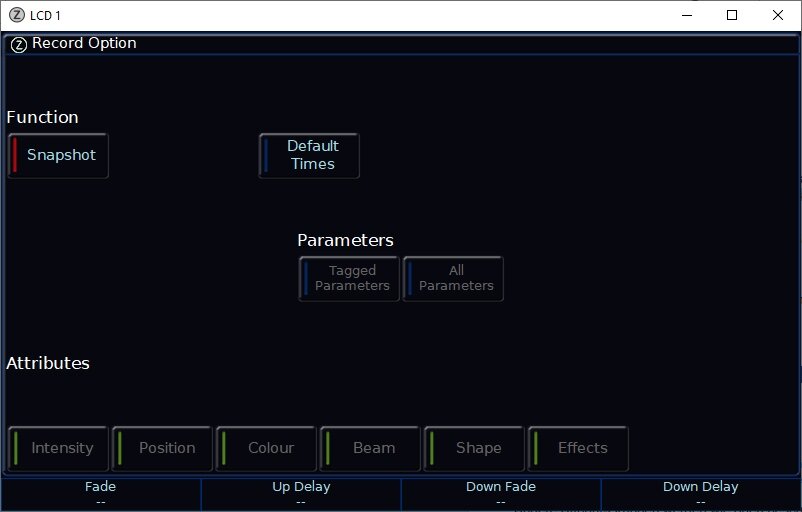
Task: Toggle the Snapshot function button
Action: pos(58,156)
